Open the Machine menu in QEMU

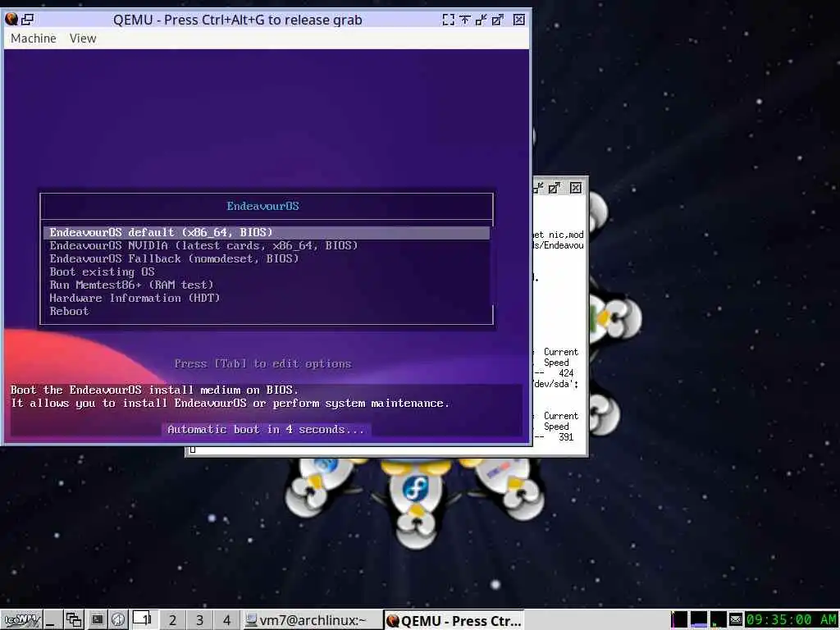pos(33,38)
